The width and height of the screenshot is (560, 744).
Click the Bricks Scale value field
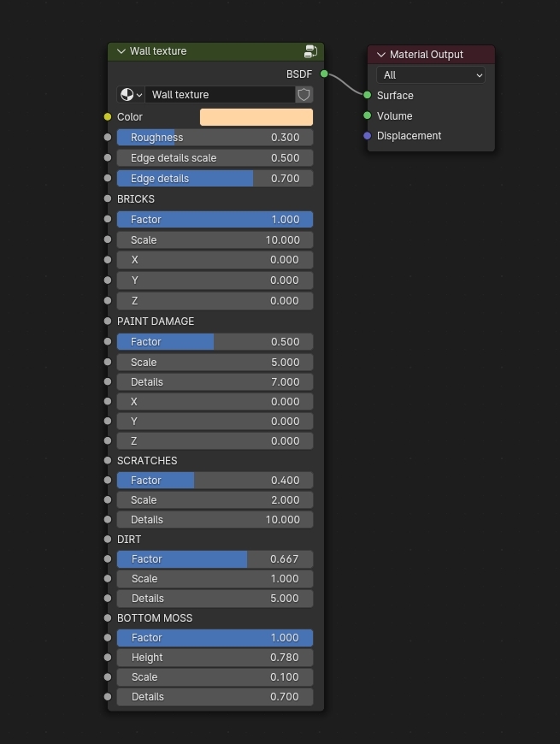point(215,240)
